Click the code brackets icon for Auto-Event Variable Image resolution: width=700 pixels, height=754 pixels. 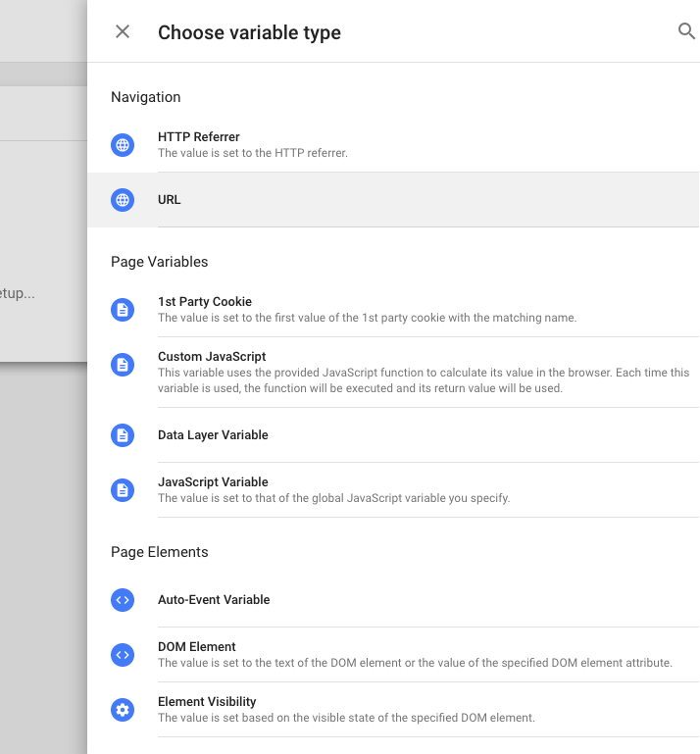123,600
